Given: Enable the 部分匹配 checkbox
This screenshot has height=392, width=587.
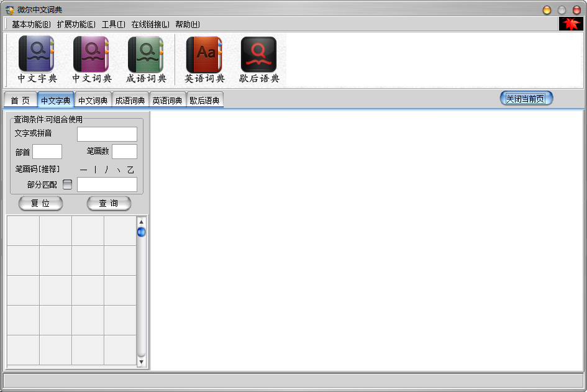Looking at the screenshot, I should (68, 185).
